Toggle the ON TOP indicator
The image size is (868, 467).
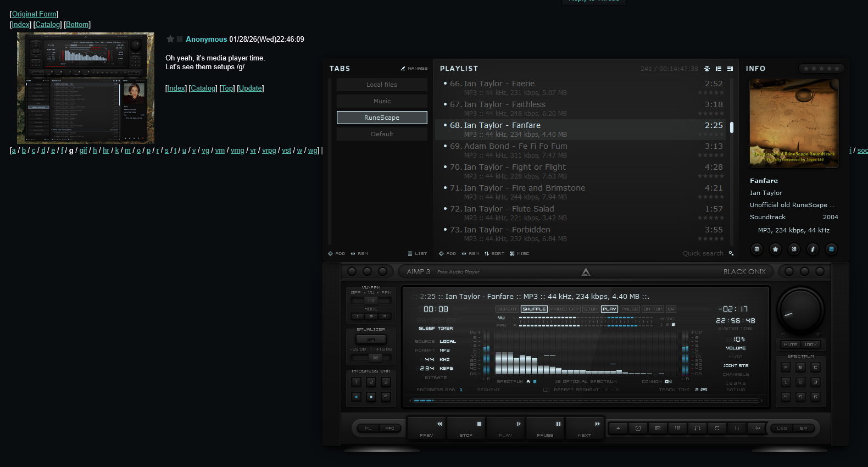[653, 309]
